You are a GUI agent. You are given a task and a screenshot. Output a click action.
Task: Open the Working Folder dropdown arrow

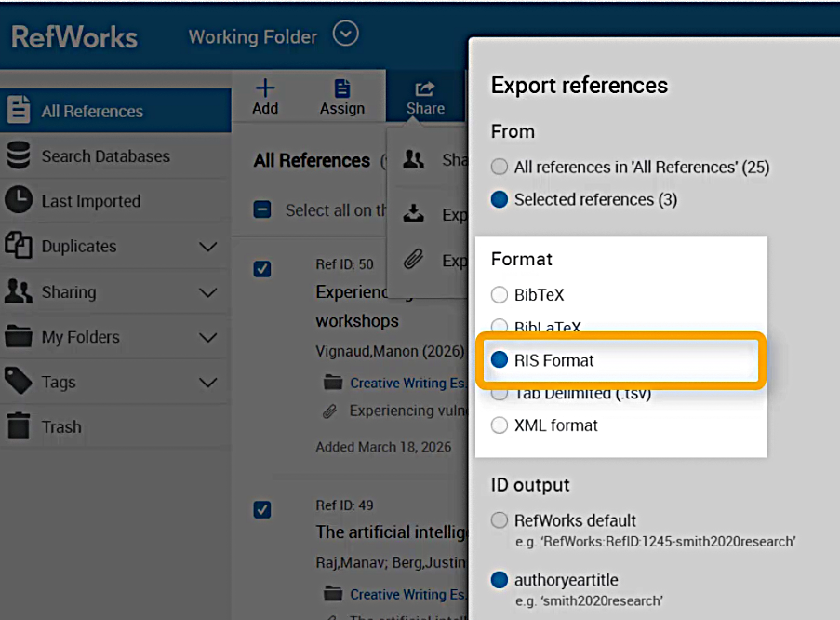(x=346, y=35)
